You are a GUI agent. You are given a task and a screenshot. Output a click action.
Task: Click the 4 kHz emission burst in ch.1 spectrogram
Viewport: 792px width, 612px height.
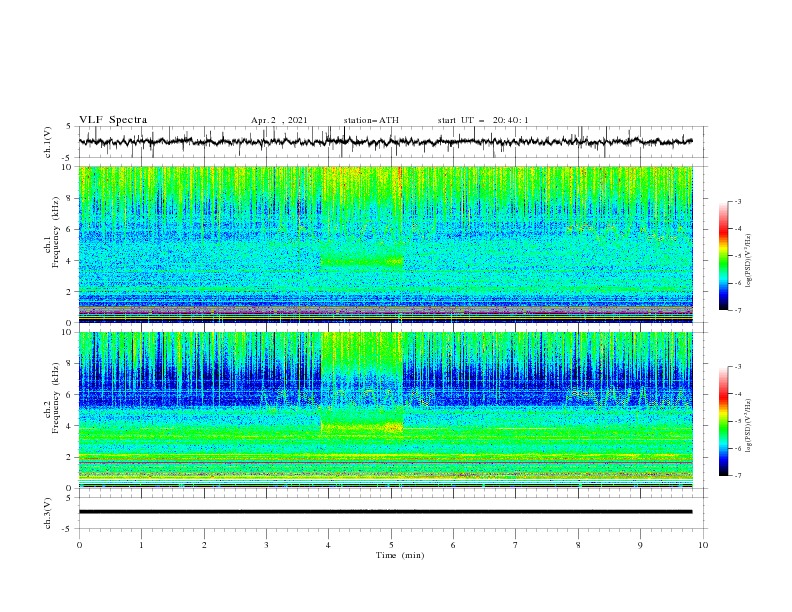pyautogui.click(x=362, y=260)
